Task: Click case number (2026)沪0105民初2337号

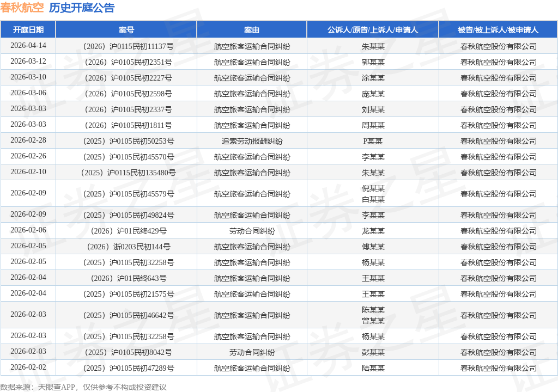Action: [128, 109]
